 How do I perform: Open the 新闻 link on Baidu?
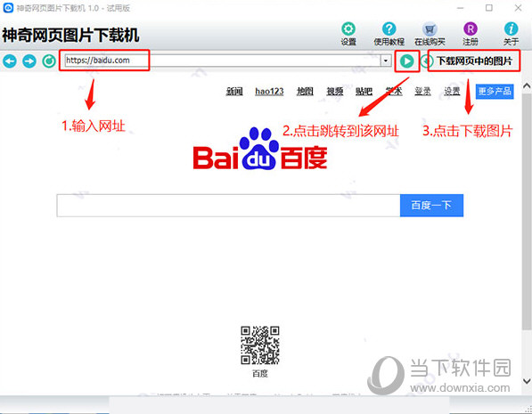234,91
